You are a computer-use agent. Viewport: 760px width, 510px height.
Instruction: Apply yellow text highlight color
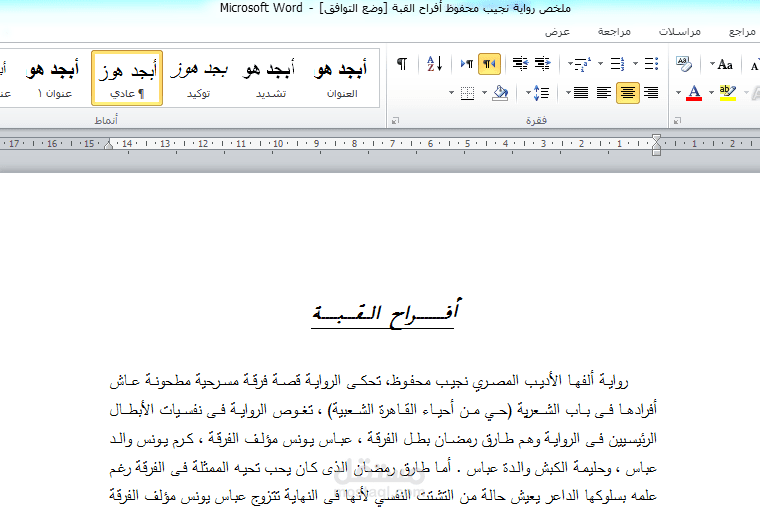(728, 93)
